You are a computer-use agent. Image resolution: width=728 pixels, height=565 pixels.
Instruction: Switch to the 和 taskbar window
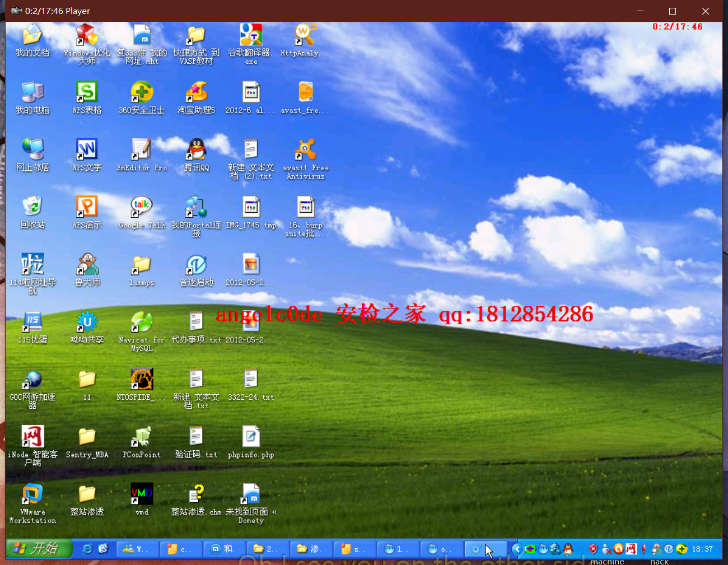point(225,549)
